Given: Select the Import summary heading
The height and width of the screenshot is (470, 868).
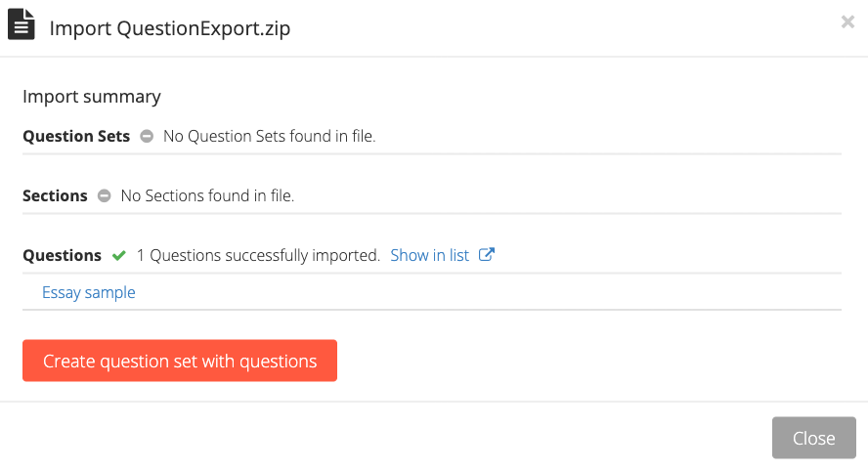Looking at the screenshot, I should [x=92, y=97].
